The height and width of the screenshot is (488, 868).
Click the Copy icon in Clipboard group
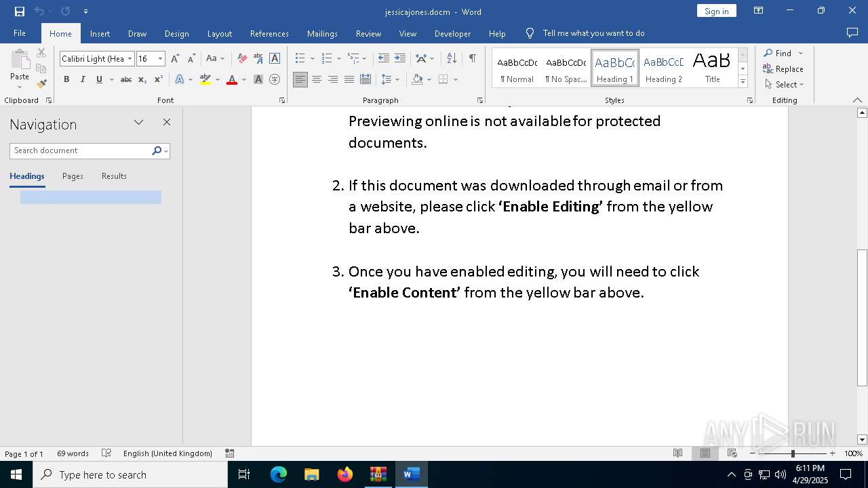coord(41,68)
